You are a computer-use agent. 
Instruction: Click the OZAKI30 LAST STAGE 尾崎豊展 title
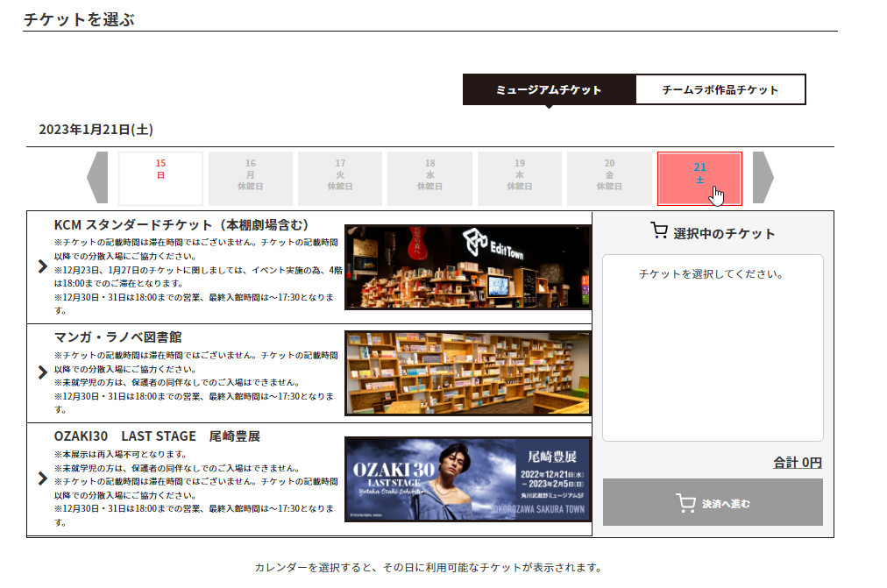click(157, 436)
